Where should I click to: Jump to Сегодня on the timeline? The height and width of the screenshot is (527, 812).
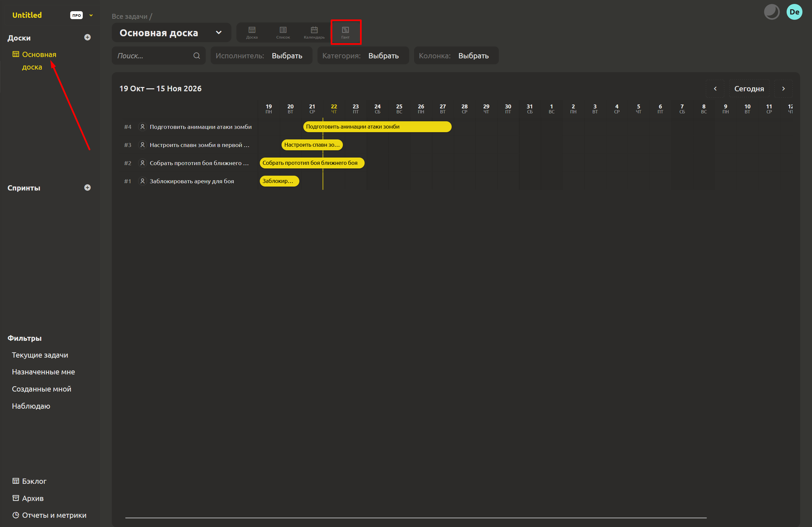(x=749, y=89)
